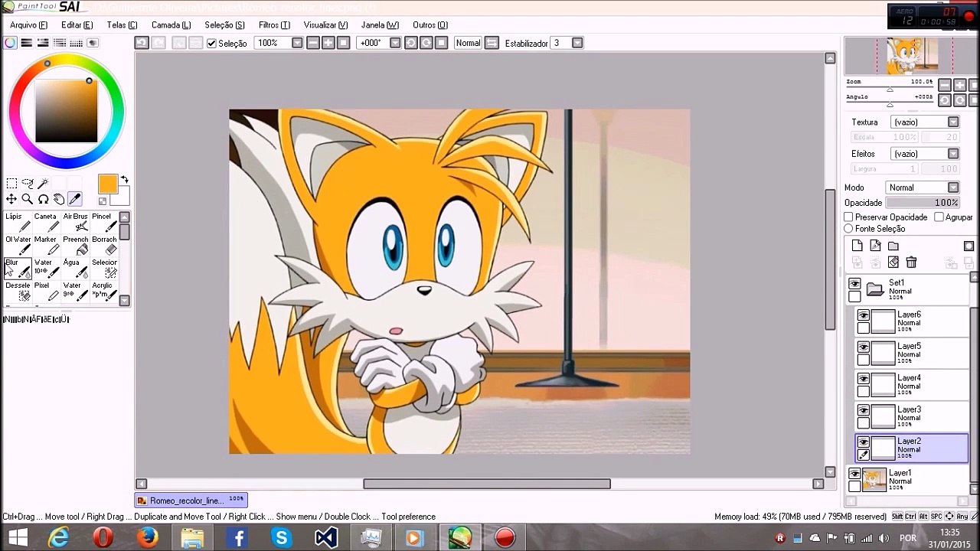The height and width of the screenshot is (551, 980).
Task: Enable the Agrupar checkbox
Action: (x=939, y=217)
